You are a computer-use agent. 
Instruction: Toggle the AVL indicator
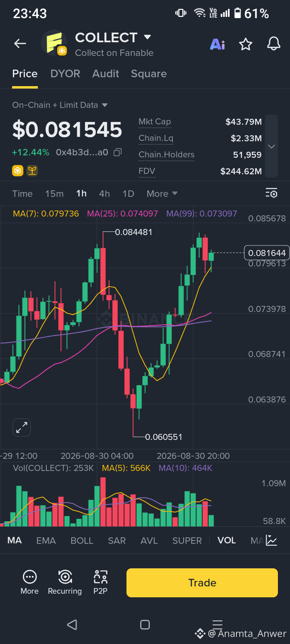[x=149, y=541]
